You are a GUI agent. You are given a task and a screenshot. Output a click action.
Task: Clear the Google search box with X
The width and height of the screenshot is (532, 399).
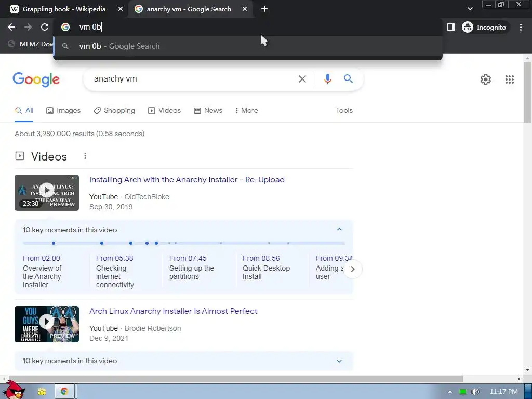click(x=302, y=79)
